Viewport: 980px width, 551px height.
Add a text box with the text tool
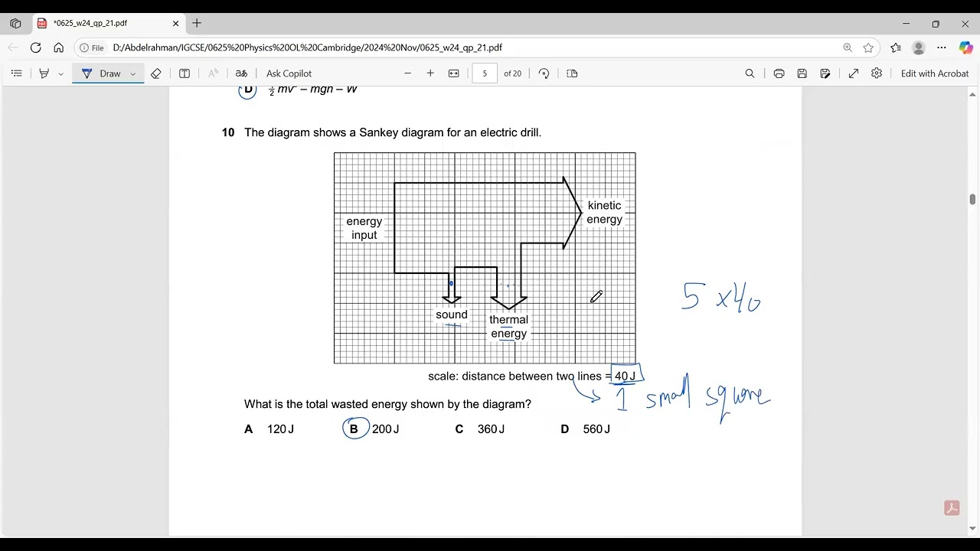[x=185, y=73]
